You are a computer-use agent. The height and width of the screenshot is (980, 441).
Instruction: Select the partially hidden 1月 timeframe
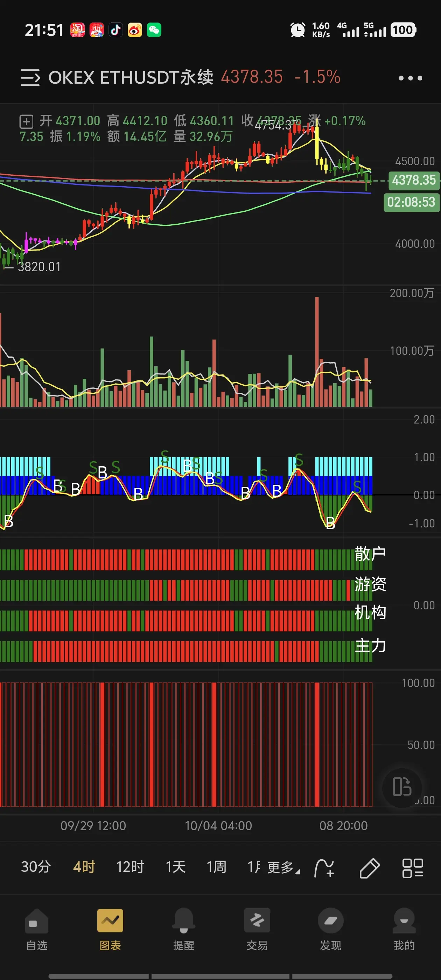tap(254, 867)
